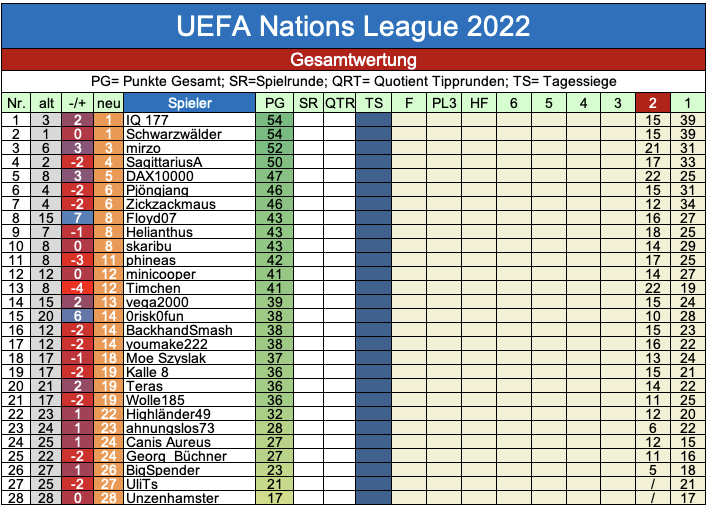The height and width of the screenshot is (508, 708).
Task: Select the "TS" column header
Action: click(x=373, y=104)
